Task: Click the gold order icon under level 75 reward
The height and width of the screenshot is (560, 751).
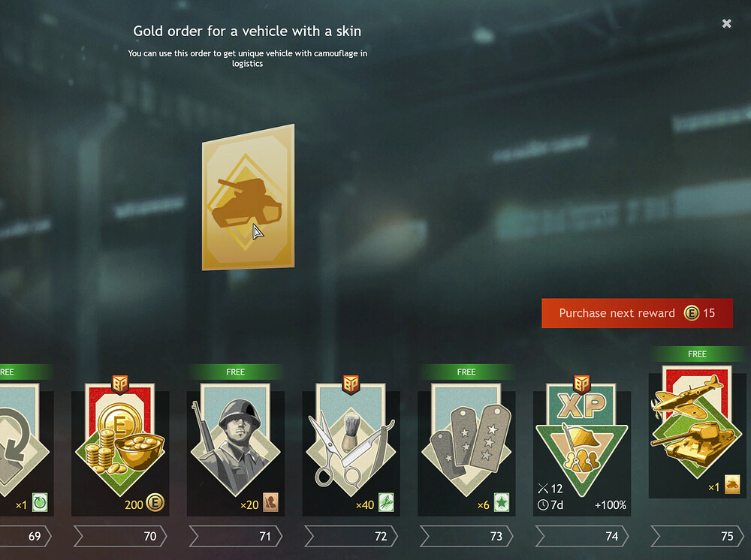Action: 731,484
